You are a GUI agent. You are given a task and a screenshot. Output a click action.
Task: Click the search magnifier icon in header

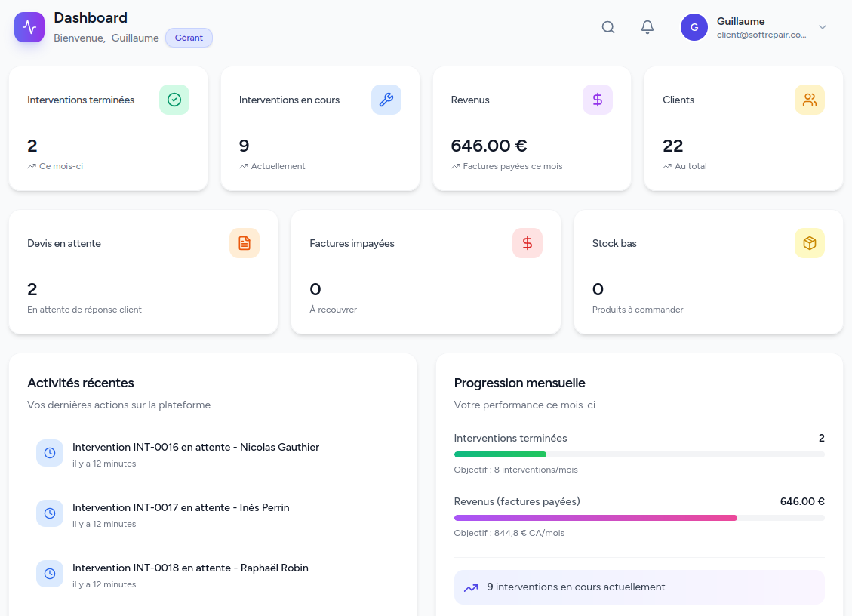[x=608, y=27]
